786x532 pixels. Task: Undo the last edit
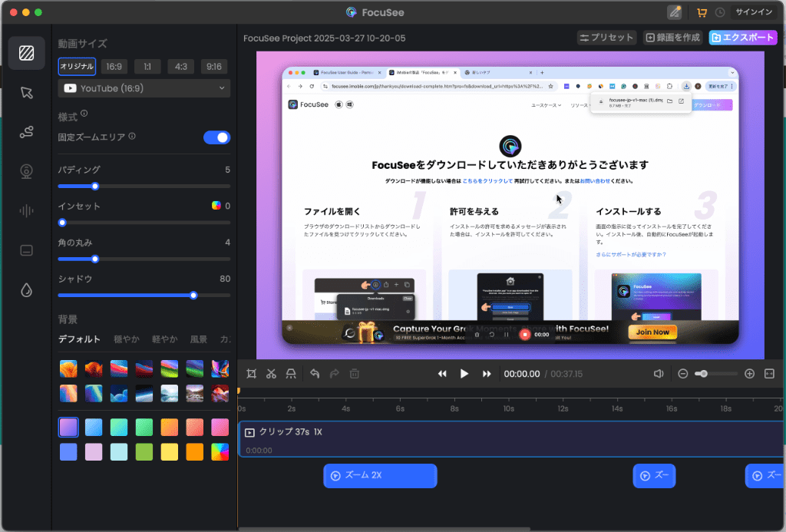[315, 374]
